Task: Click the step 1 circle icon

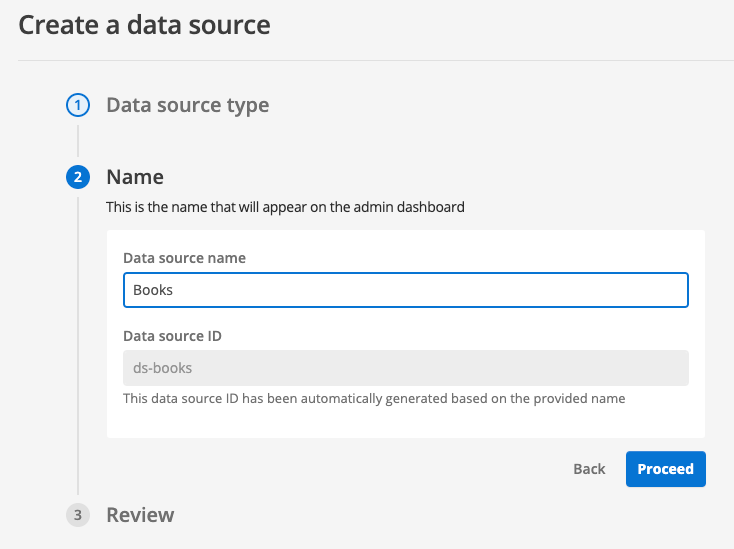Action: tap(77, 105)
